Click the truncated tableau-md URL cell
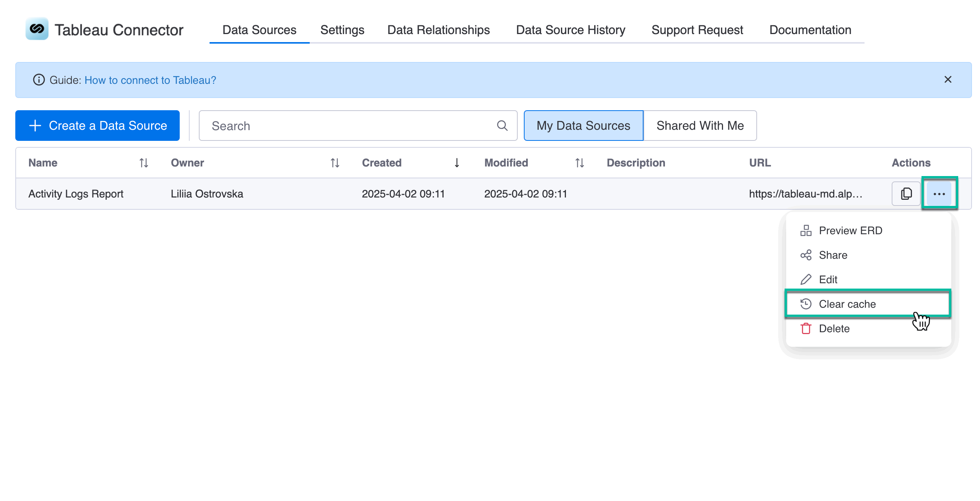 [x=806, y=194]
